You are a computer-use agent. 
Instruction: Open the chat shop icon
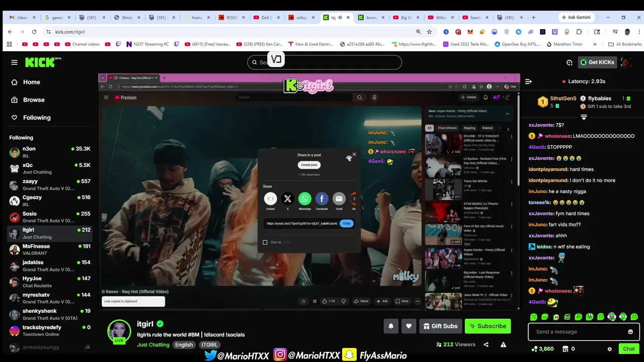(x=565, y=349)
